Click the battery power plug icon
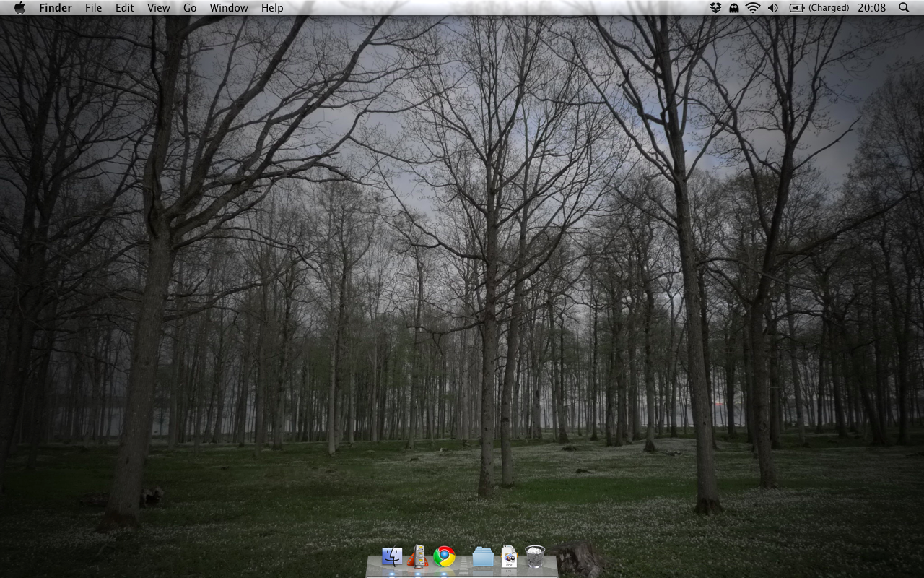The width and height of the screenshot is (924, 578). pyautogui.click(x=797, y=7)
